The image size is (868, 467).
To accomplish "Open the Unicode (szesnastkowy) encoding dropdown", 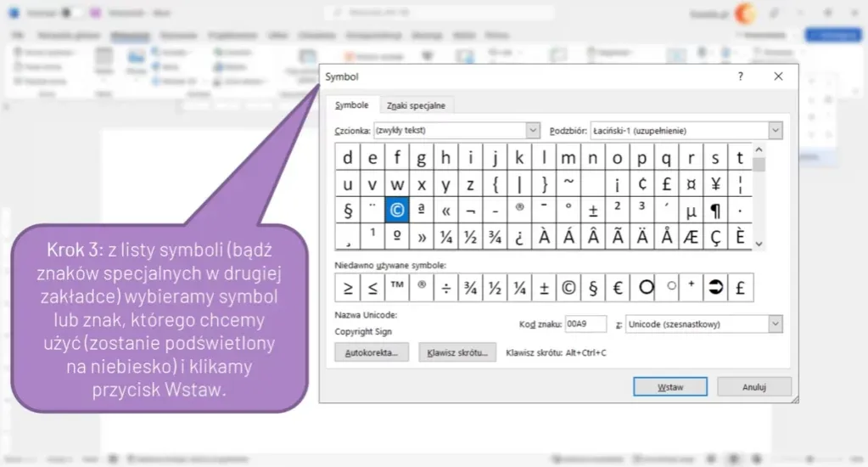I will 775,324.
